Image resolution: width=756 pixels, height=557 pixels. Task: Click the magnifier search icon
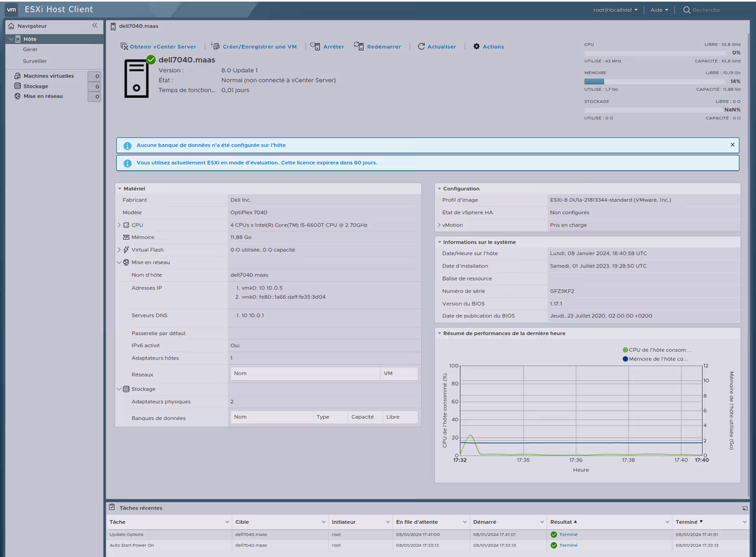pos(687,10)
